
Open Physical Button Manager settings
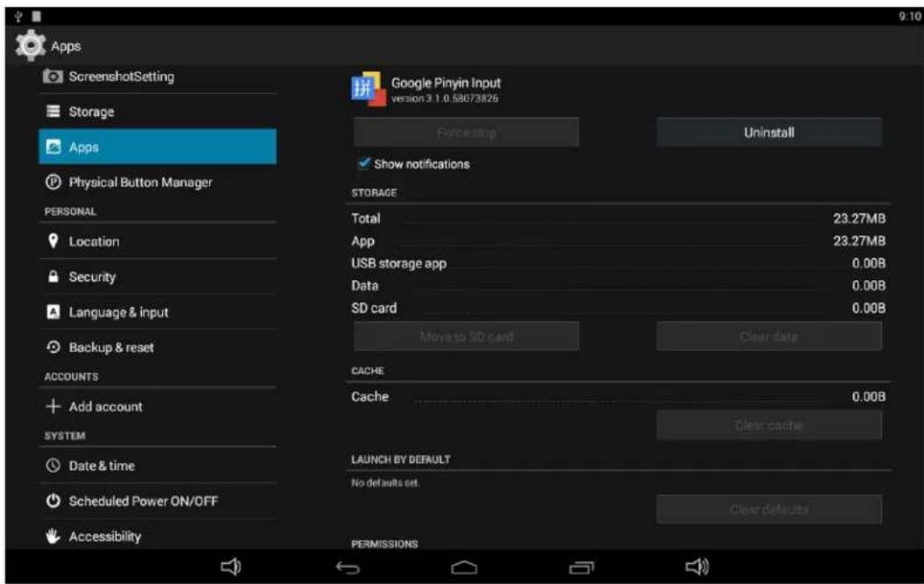pyautogui.click(x=157, y=183)
